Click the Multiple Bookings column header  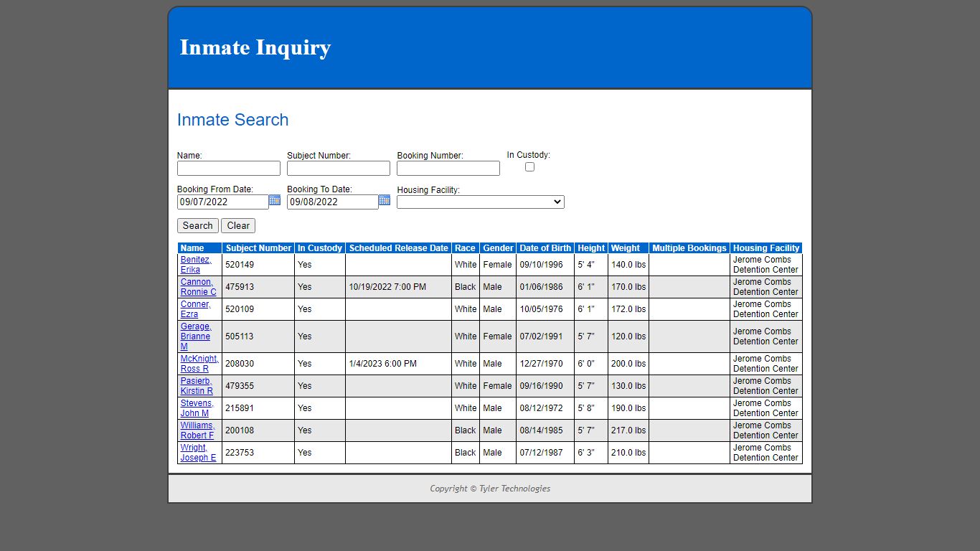(x=689, y=248)
